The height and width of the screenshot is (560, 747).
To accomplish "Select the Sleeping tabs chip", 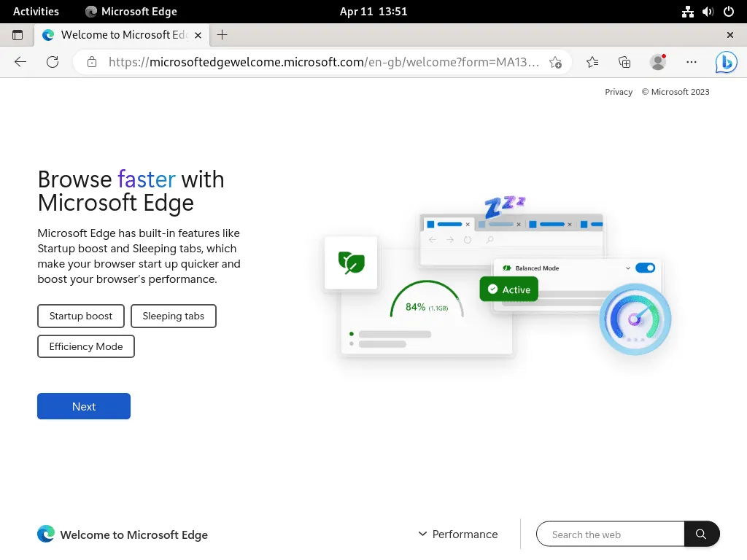I will click(173, 316).
